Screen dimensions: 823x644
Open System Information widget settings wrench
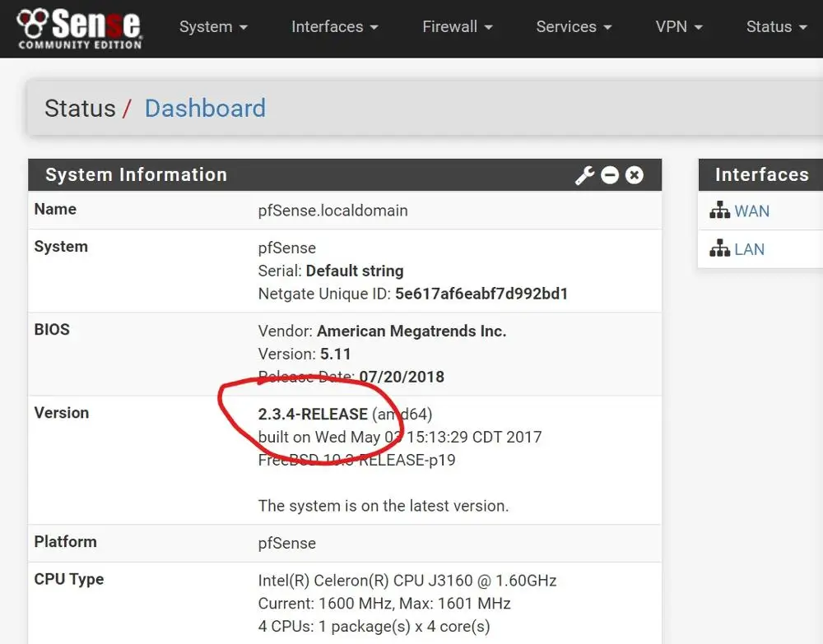point(584,175)
